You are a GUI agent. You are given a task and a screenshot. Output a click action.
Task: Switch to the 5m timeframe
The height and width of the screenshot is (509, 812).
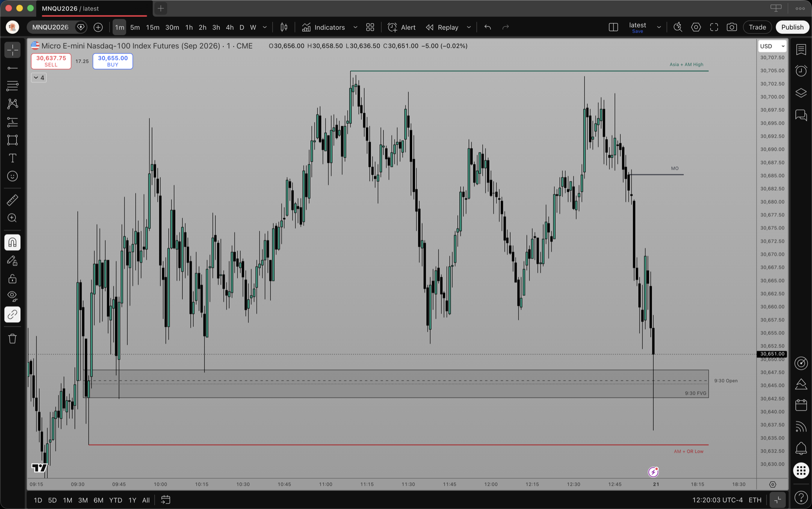click(135, 28)
